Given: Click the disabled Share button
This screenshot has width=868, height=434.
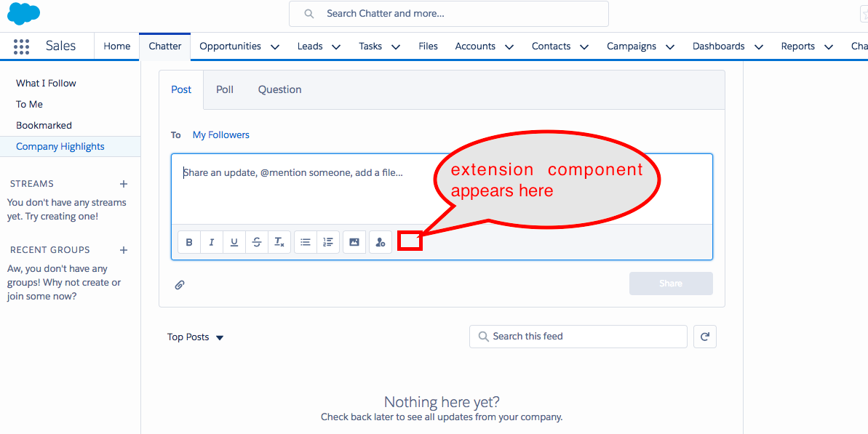Looking at the screenshot, I should tap(671, 284).
